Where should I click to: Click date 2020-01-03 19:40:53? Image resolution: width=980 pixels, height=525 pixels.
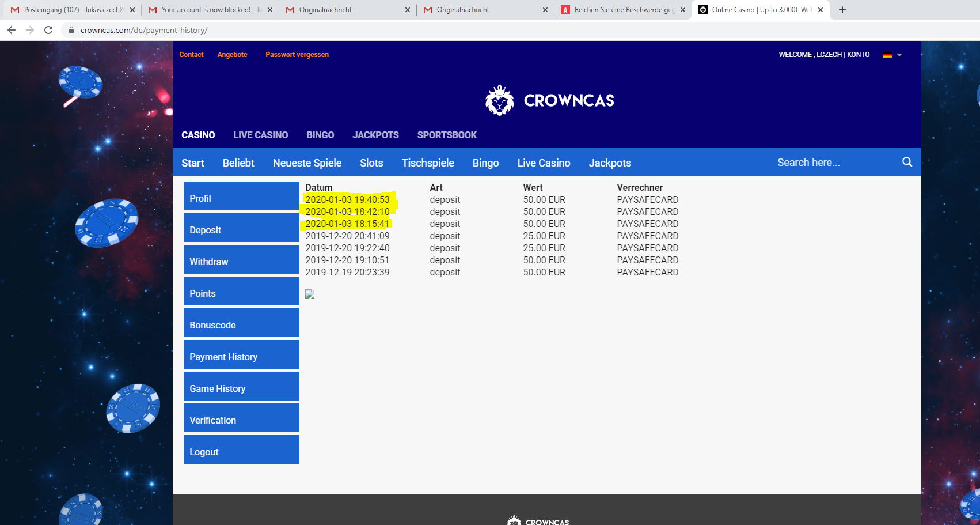[347, 199]
